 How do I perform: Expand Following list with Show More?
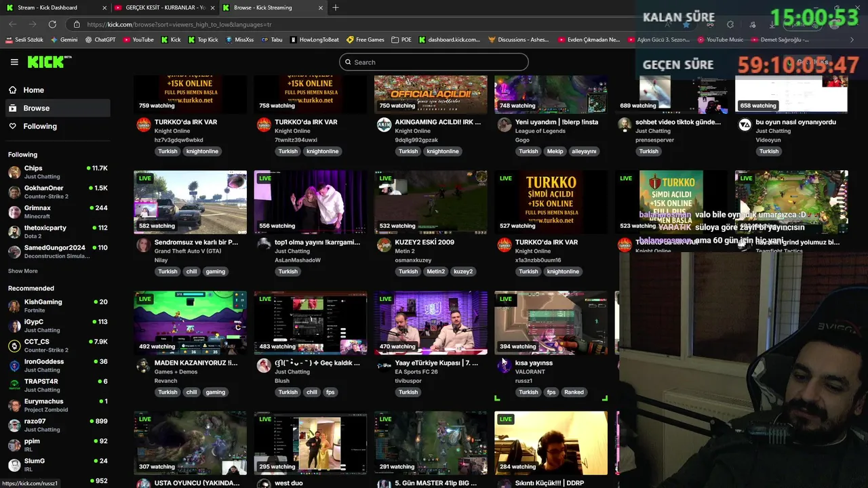[22, 271]
